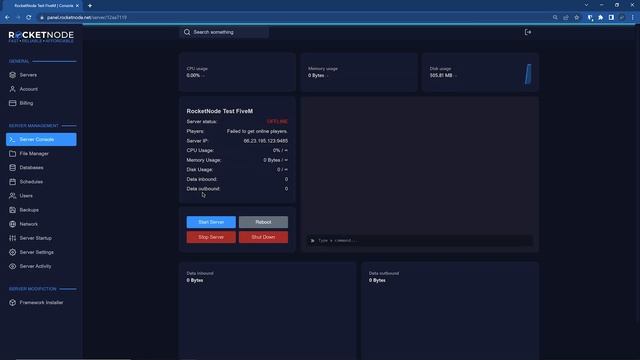The image size is (640, 360).
Task: Click the Backups disk icon
Action: 13,210
